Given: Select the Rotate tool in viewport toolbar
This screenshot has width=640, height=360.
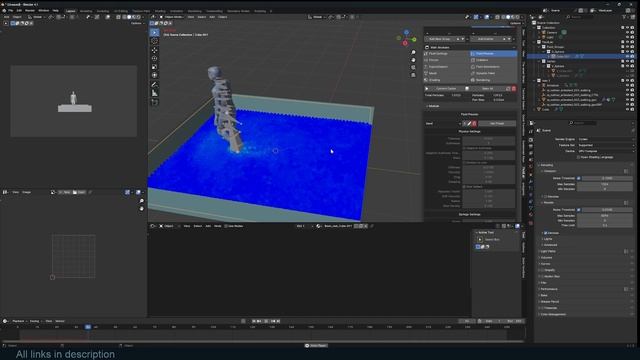Looking at the screenshot, I should coord(154,58).
